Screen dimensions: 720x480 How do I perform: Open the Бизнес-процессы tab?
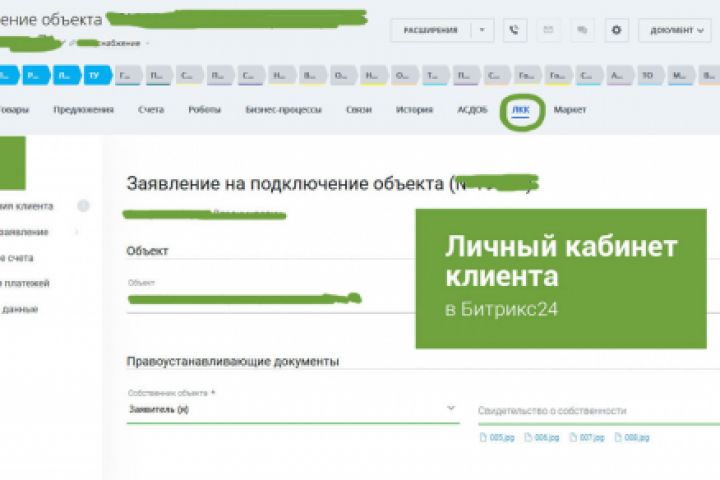(283, 110)
